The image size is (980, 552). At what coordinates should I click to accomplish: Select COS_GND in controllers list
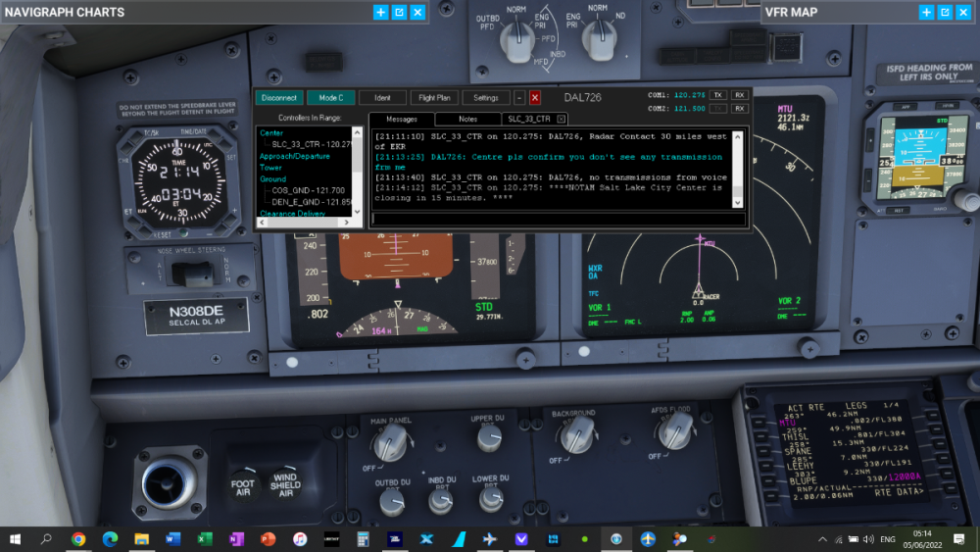pyautogui.click(x=308, y=190)
